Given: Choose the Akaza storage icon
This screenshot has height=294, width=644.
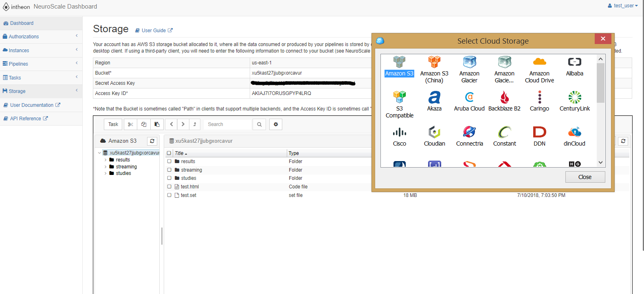Looking at the screenshot, I should [x=434, y=97].
